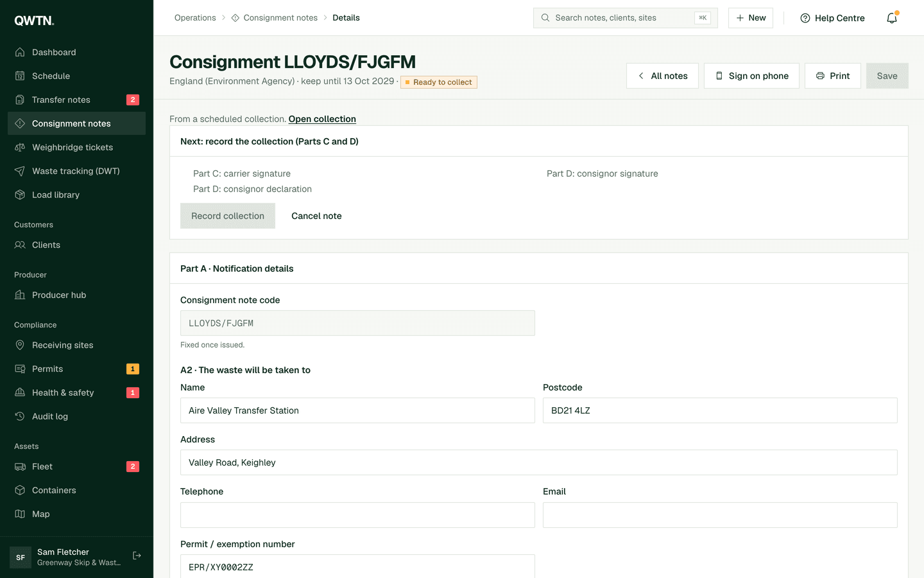Image resolution: width=924 pixels, height=578 pixels.
Task: Click the Permits badge showing 1
Action: click(x=133, y=369)
